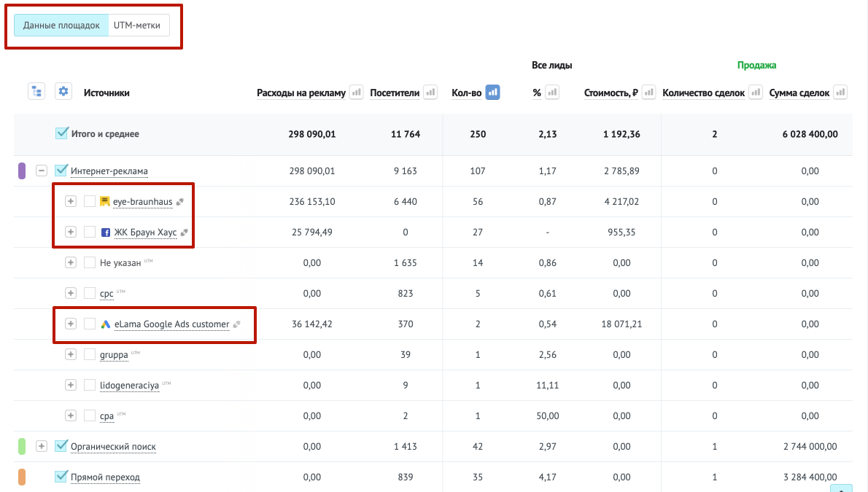Image resolution: width=868 pixels, height=492 pixels.
Task: Click link icon next to ЖК Браун Хаус
Action: coord(185,233)
